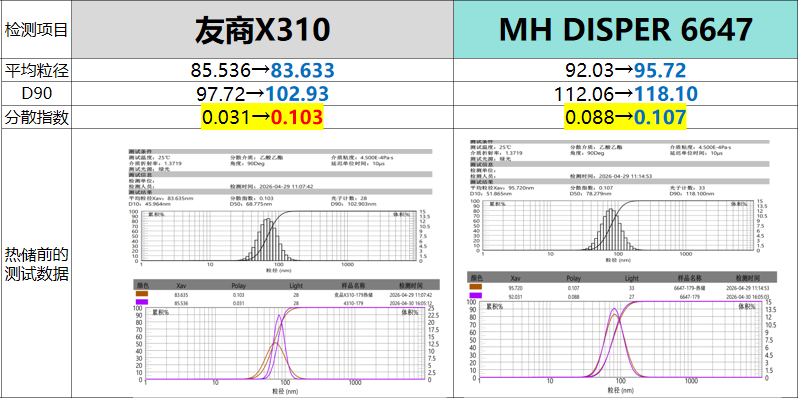The height and width of the screenshot is (399, 799).
Task: Click 检测时间 2026-04-29 11:07:42 in X310 report
Action: coord(272,186)
